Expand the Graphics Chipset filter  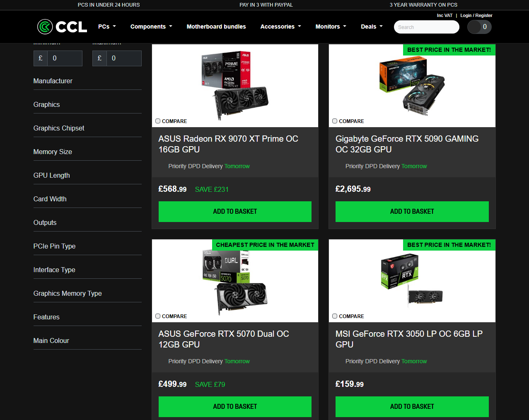tap(87, 128)
